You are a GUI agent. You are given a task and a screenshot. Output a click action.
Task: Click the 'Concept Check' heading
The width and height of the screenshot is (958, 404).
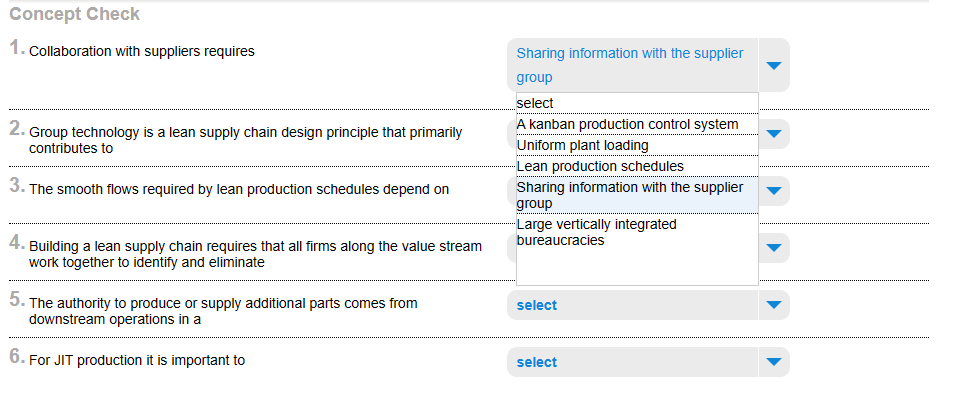(88, 14)
